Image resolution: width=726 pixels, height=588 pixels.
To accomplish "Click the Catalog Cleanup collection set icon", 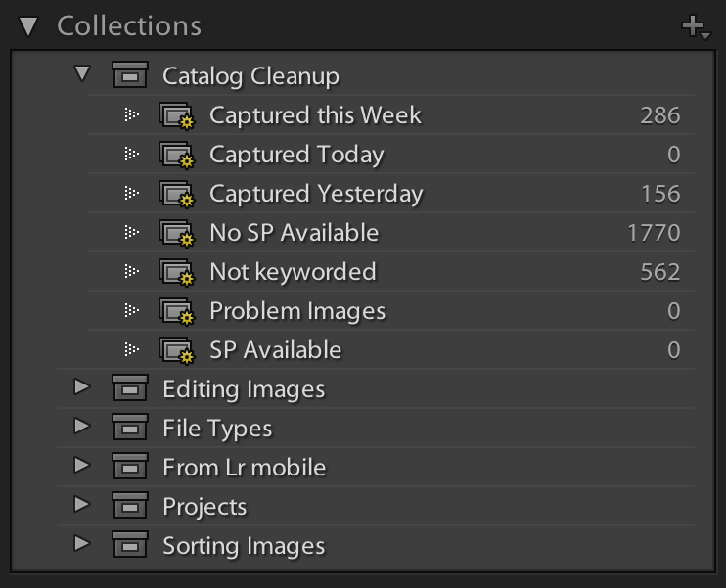I will 130,76.
